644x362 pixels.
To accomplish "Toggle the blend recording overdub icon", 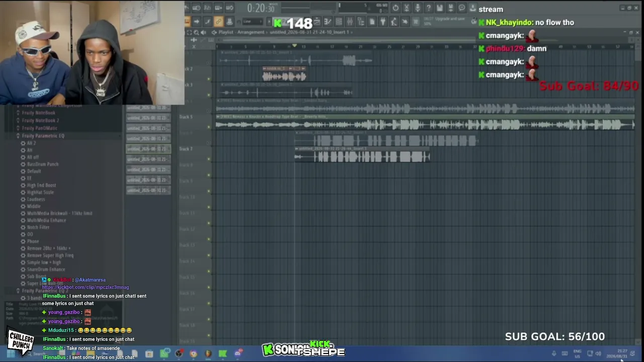I will pyautogui.click(x=218, y=8).
